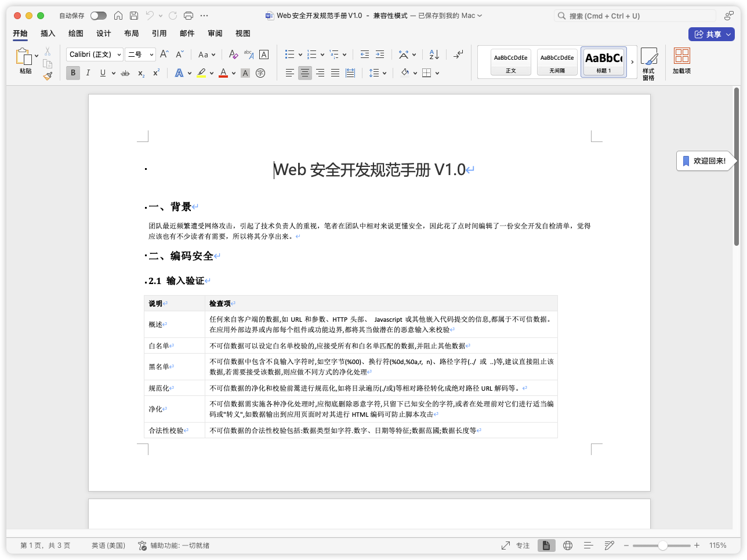Set yellow text highlight color

(201, 72)
